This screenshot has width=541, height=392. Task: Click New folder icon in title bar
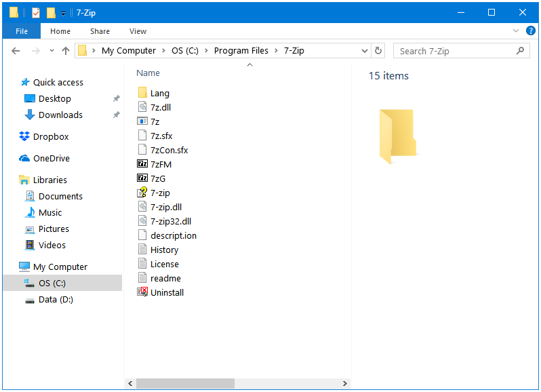(51, 13)
